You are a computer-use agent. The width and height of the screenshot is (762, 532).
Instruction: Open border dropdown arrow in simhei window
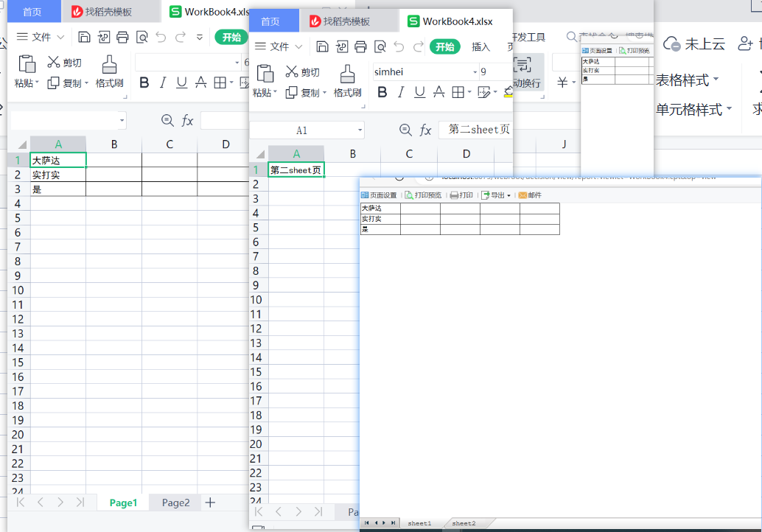(x=470, y=92)
